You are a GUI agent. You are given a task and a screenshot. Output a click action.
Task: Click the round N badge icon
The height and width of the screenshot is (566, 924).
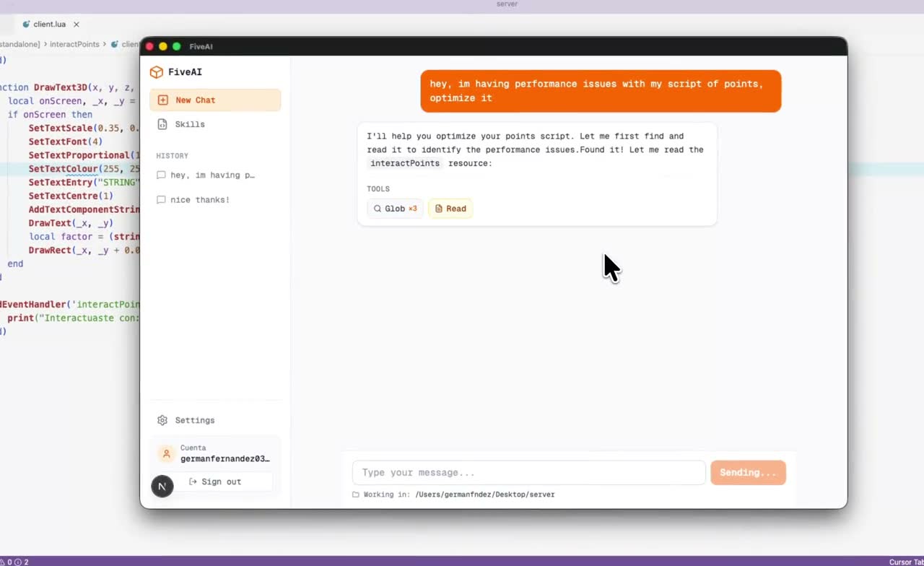[x=162, y=486]
